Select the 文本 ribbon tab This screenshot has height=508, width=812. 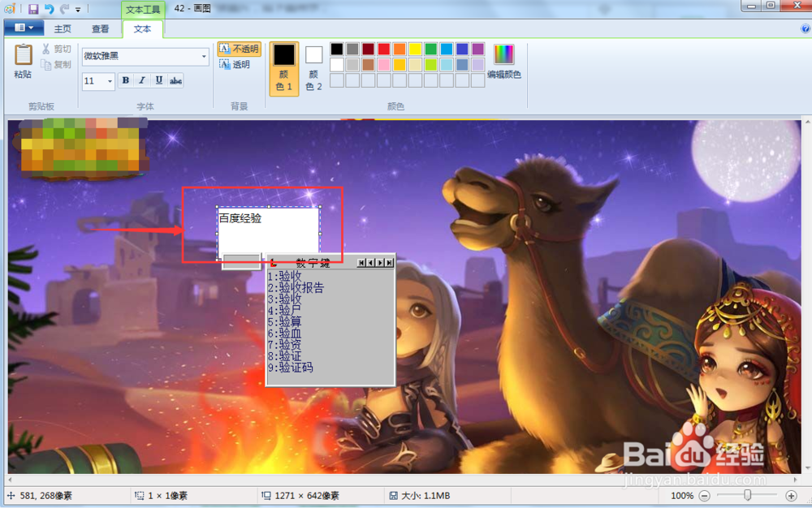point(142,29)
